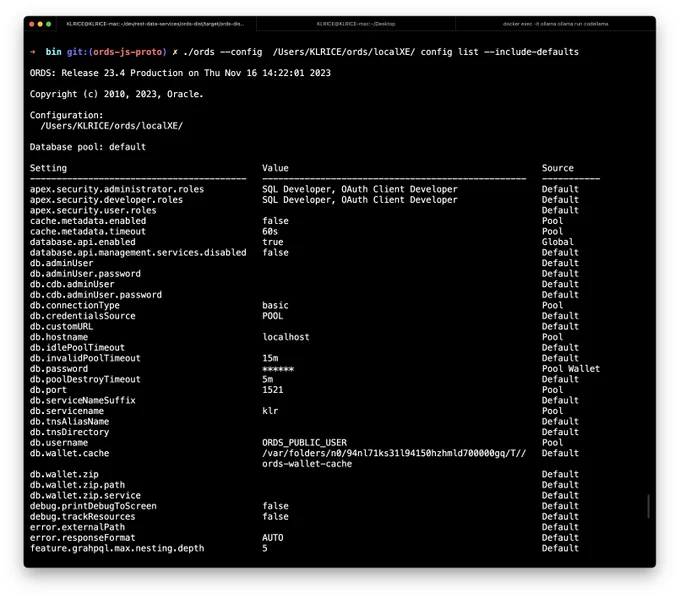Click the text apex.security.user.roles

(x=93, y=210)
